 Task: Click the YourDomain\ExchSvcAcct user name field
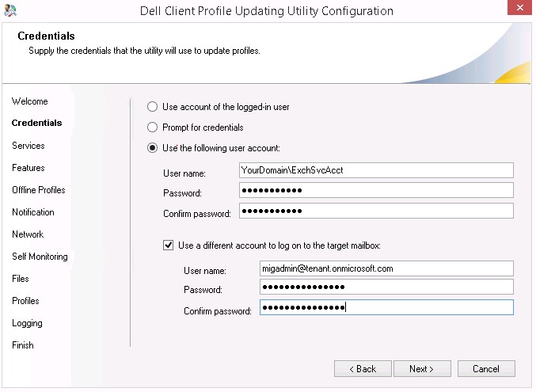coord(376,170)
